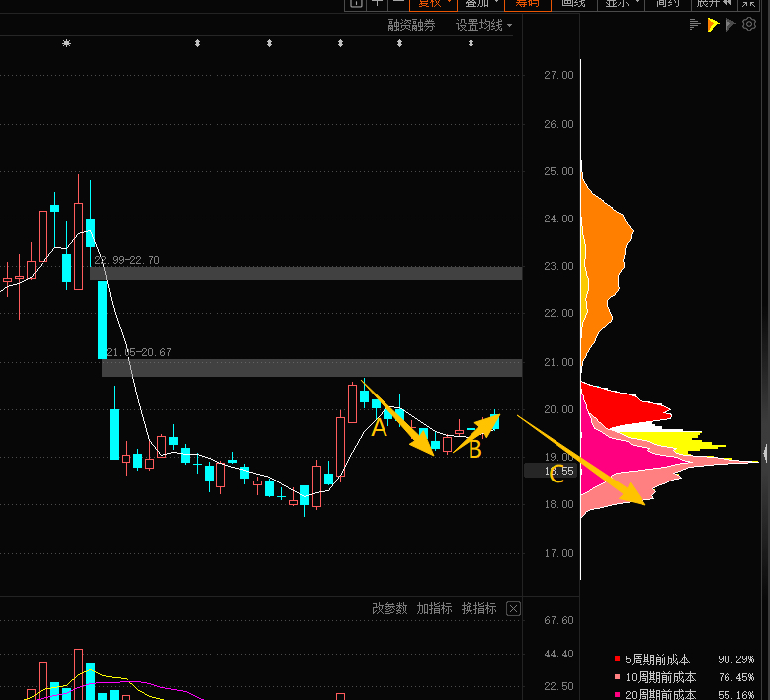Click the yellow chip peak near 19.00
The width and height of the screenshot is (770, 700).
(x=688, y=442)
